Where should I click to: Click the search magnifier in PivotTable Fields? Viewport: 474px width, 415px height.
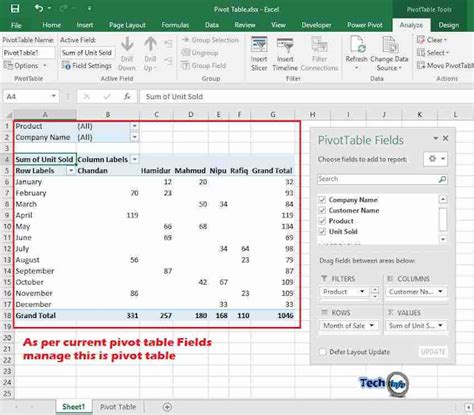442,179
